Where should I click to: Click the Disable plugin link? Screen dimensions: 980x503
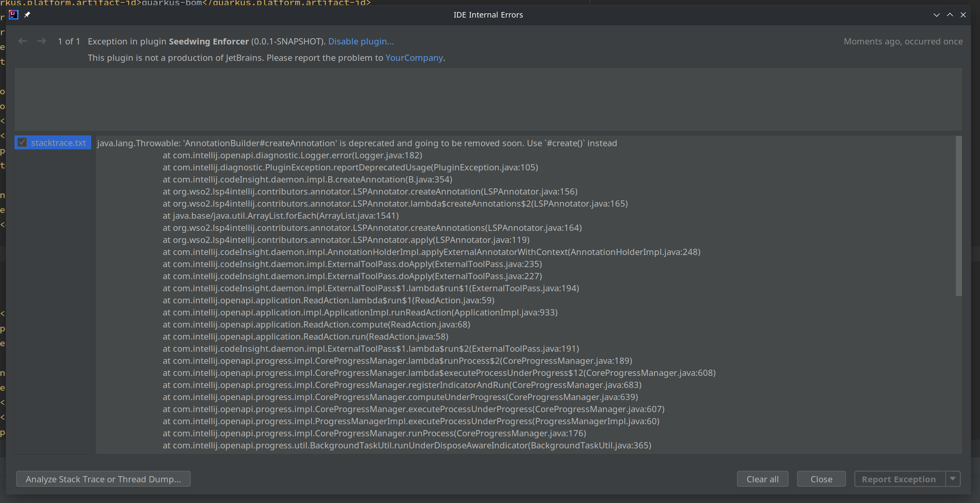click(x=361, y=41)
